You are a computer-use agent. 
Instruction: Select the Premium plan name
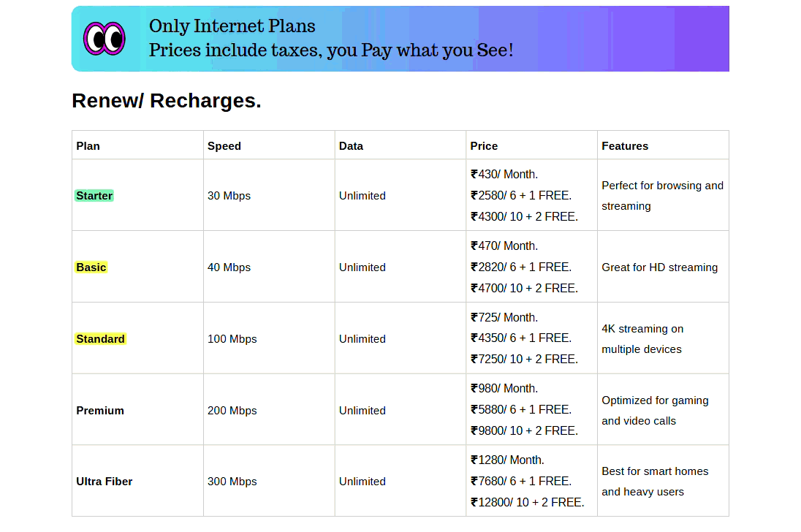[100, 411]
